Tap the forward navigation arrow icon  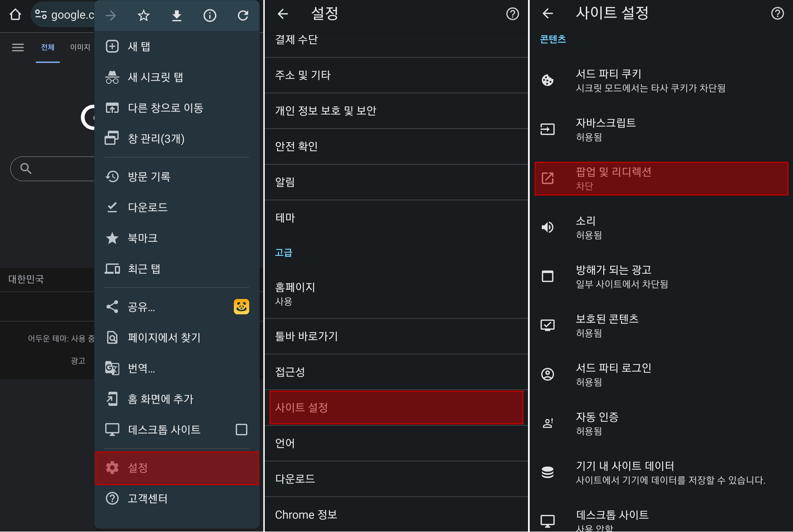click(x=111, y=15)
